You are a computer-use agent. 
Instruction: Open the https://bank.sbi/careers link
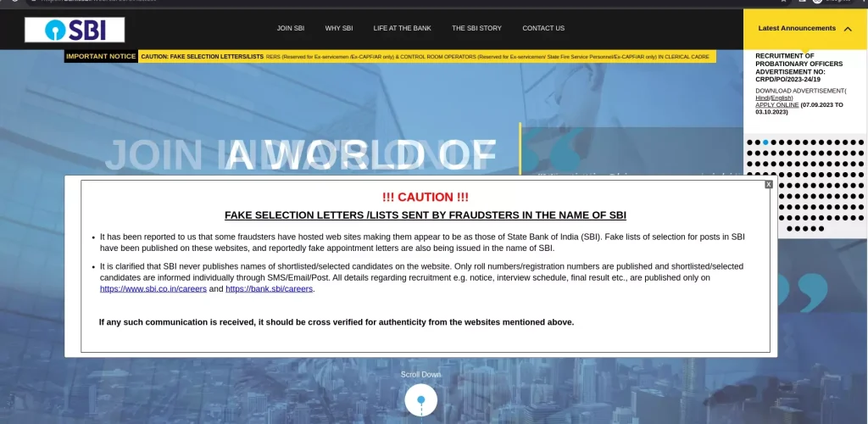pyautogui.click(x=269, y=289)
